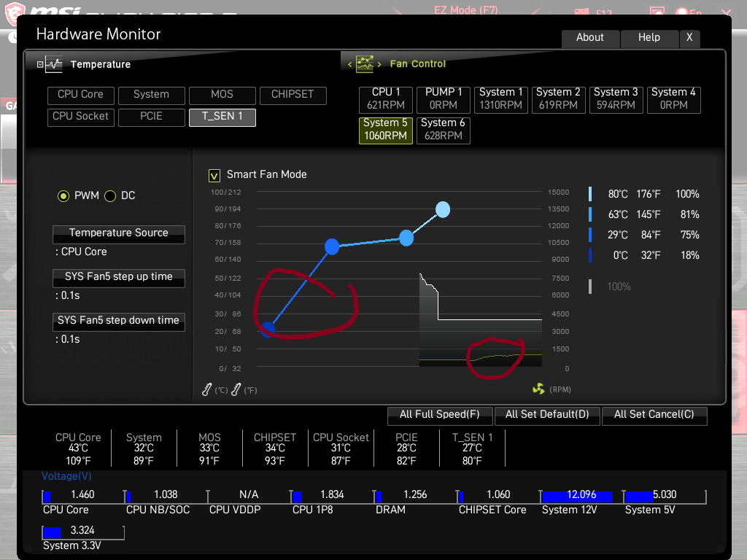Click the CPU Core 43°C reading

point(78,448)
